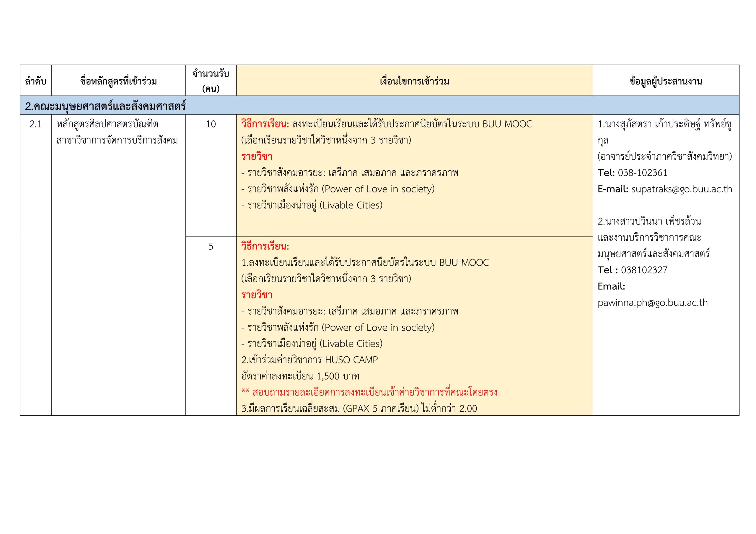This screenshot has height=534, width=756.
Task: Click the ชื่อหลักสูตรที่เข้าร่วม column header
Action: (118, 81)
